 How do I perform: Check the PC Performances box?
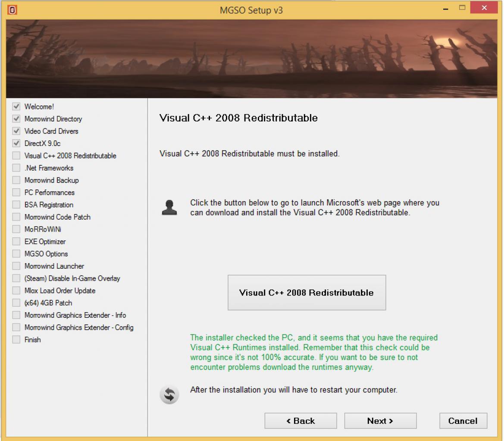click(x=16, y=192)
